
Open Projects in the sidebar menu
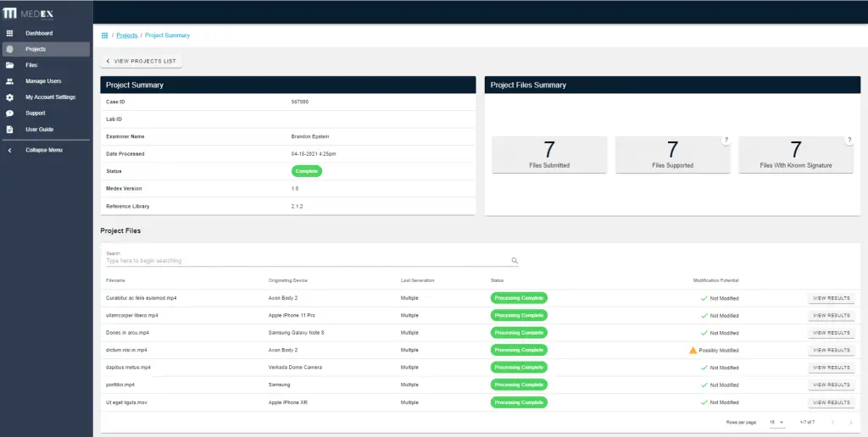[x=36, y=49]
